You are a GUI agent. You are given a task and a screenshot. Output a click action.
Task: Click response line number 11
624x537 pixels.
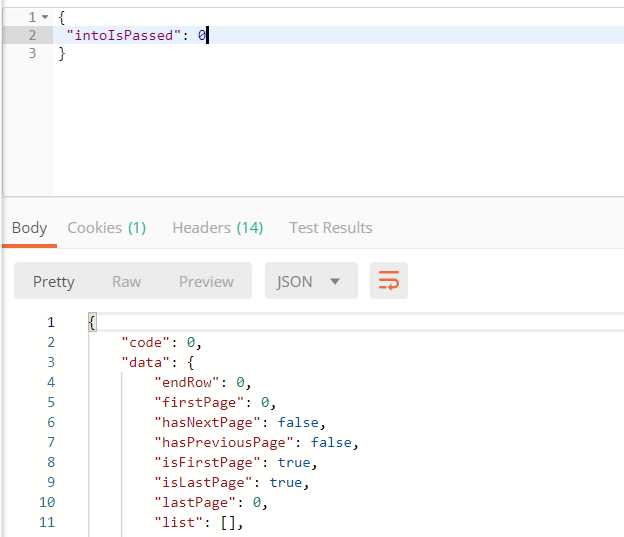(47, 522)
